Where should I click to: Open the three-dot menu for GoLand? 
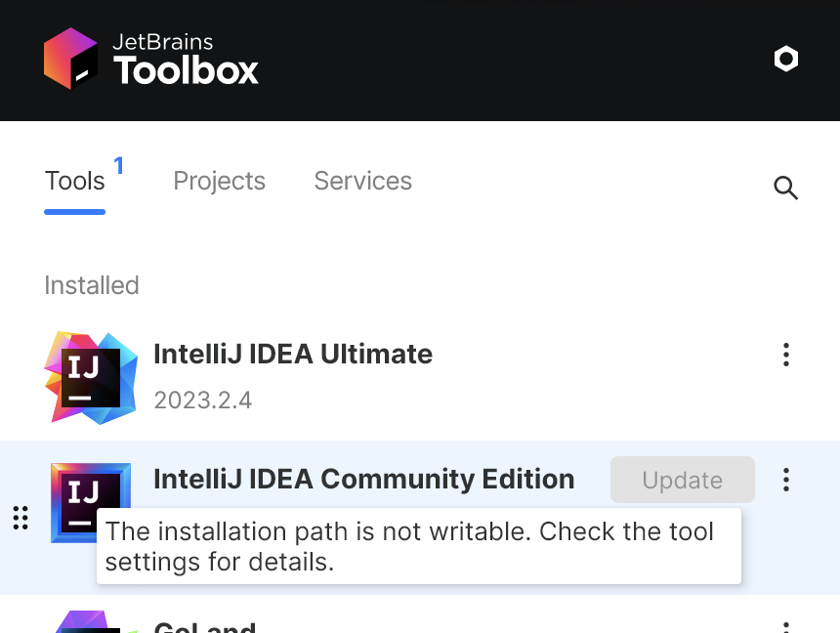click(x=785, y=625)
